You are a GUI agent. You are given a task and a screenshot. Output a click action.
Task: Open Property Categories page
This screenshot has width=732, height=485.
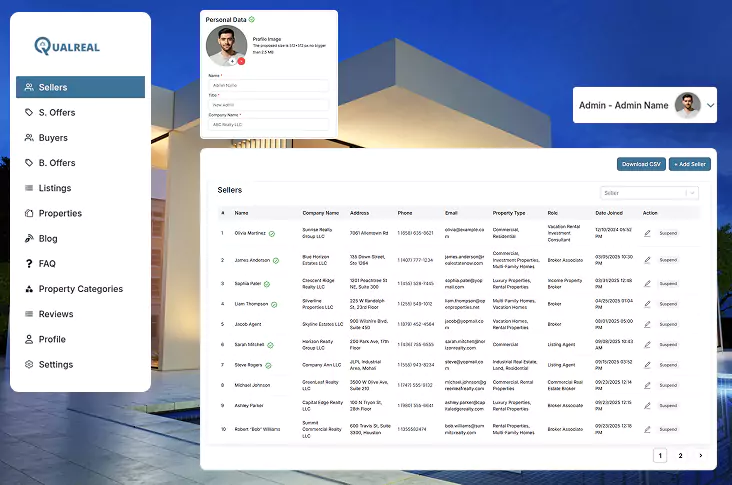point(80,289)
